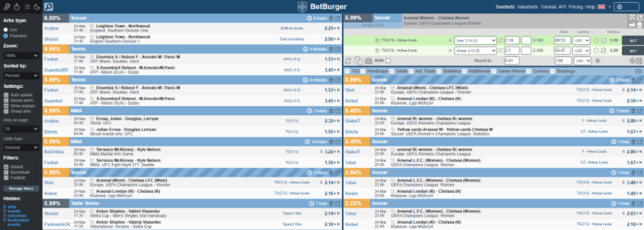The height and width of the screenshot is (230, 644).
Task: Open the Valuebets menu item
Action: [527, 7]
